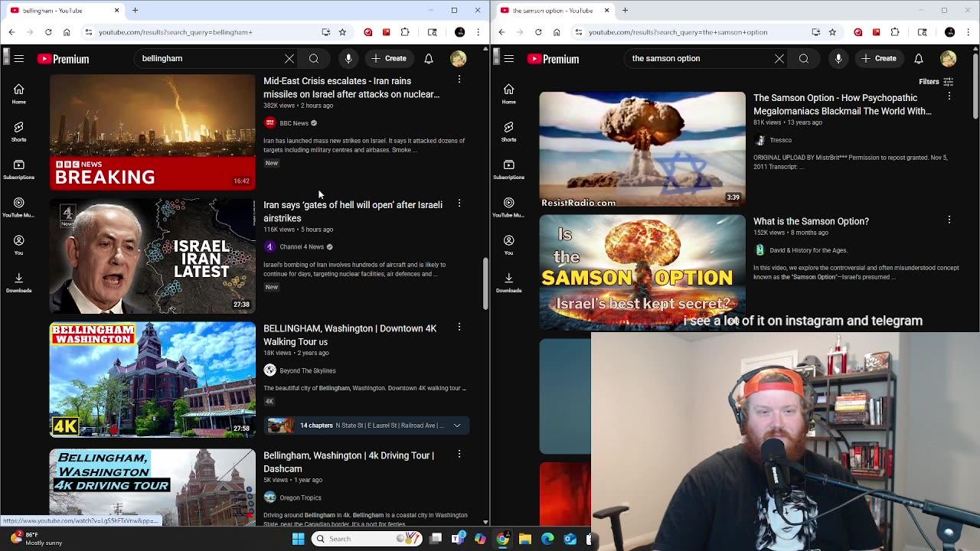Open the Oregon Tropics channel link
This screenshot has height=551, width=980.
click(x=300, y=497)
